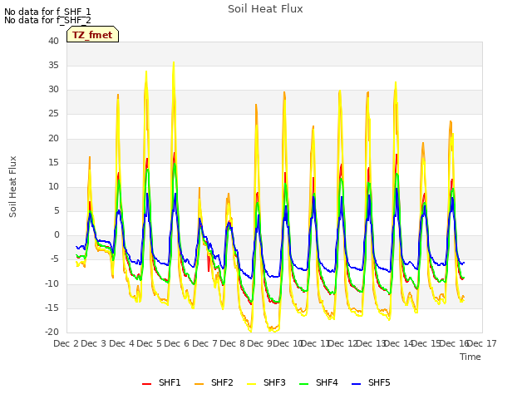Click the 'Dec 2' x-axis tick label
The height and width of the screenshot is (399, 532).
click(66, 343)
